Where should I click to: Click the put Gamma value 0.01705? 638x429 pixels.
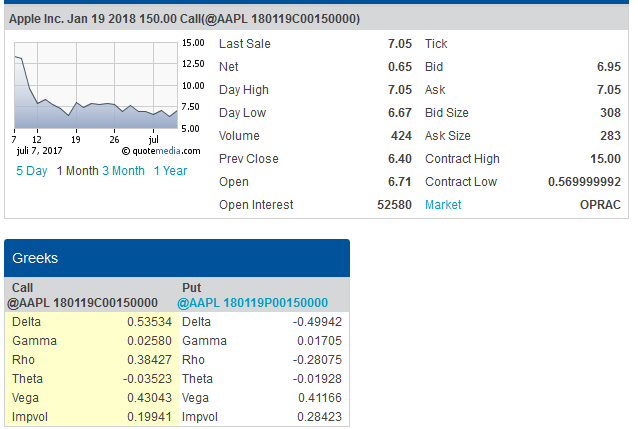tap(319, 341)
